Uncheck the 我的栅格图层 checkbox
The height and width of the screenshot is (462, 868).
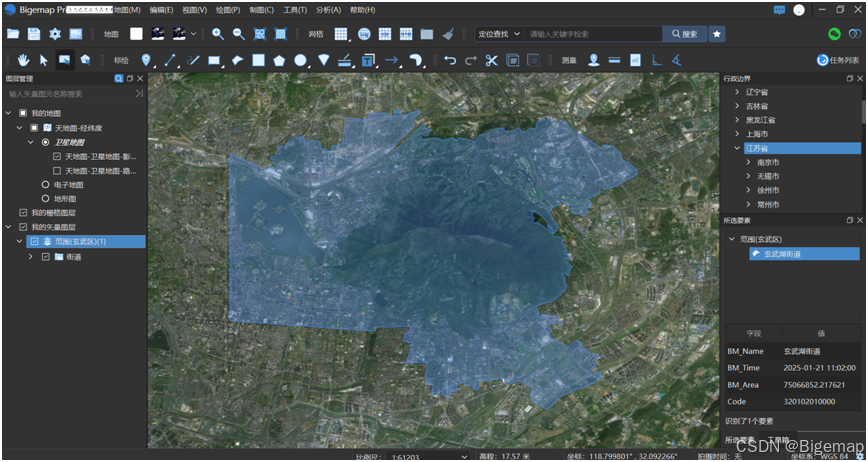coord(23,213)
